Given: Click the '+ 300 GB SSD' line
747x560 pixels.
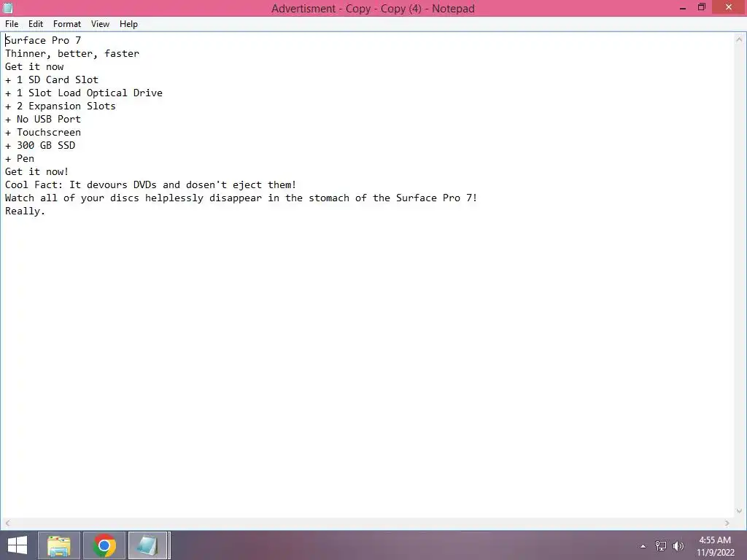Looking at the screenshot, I should (40, 145).
